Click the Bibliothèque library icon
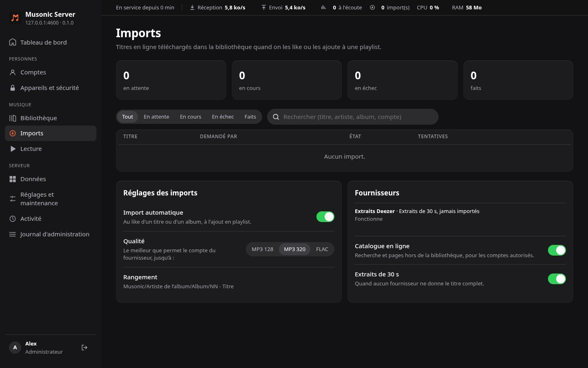The height and width of the screenshot is (368, 588). click(13, 118)
